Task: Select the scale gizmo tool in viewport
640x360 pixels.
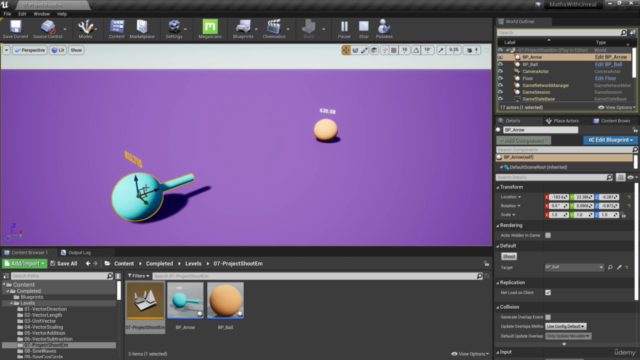Action: coord(364,50)
